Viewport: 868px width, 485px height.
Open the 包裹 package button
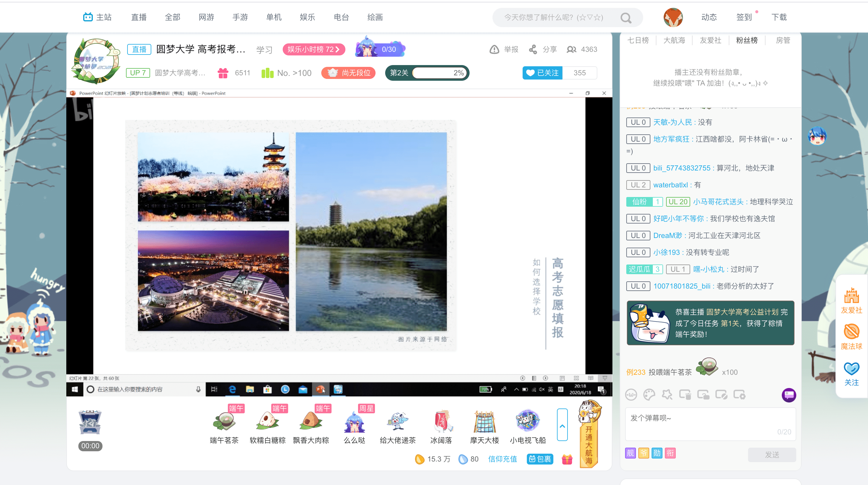click(540, 459)
